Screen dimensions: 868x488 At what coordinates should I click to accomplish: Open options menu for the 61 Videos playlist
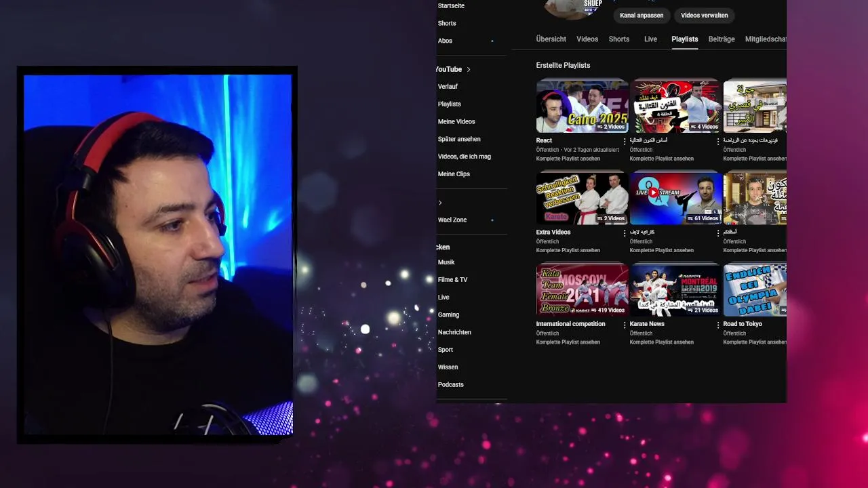click(x=718, y=232)
